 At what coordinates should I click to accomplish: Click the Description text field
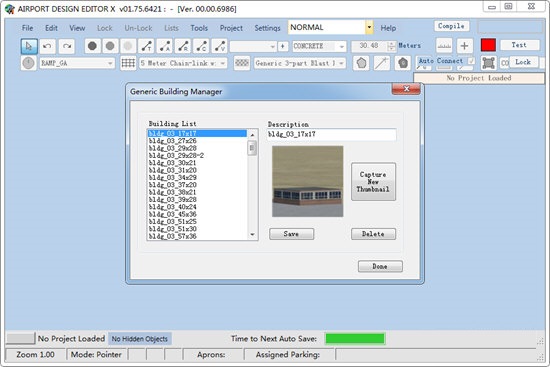pyautogui.click(x=331, y=134)
